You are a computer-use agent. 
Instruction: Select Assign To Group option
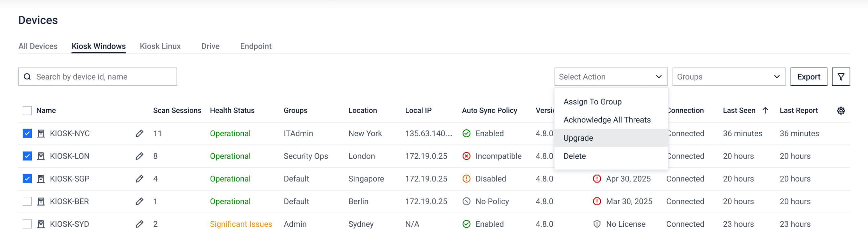(x=592, y=102)
